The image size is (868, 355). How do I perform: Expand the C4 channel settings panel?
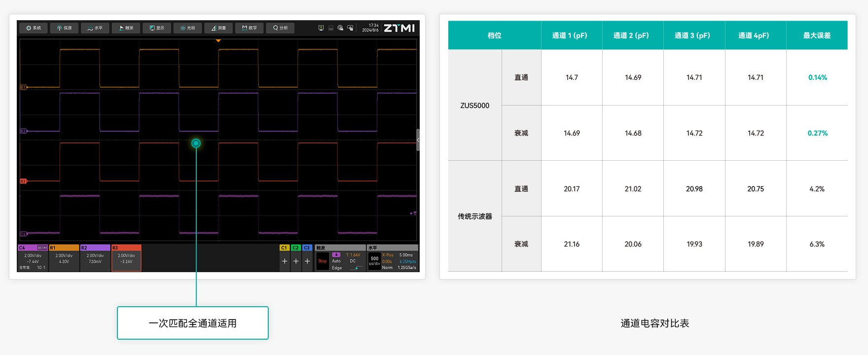pyautogui.click(x=33, y=258)
